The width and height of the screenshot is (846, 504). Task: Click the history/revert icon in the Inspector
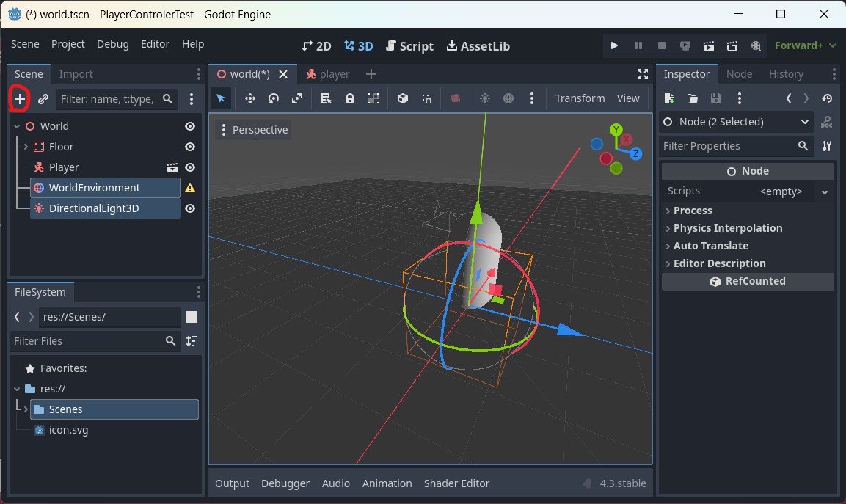coord(827,98)
